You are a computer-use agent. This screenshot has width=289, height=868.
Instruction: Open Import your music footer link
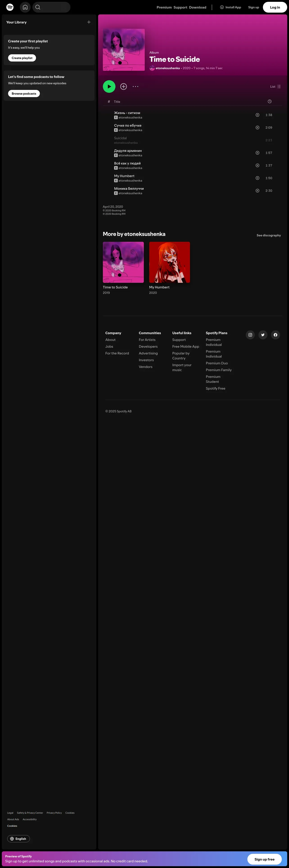pos(182,368)
